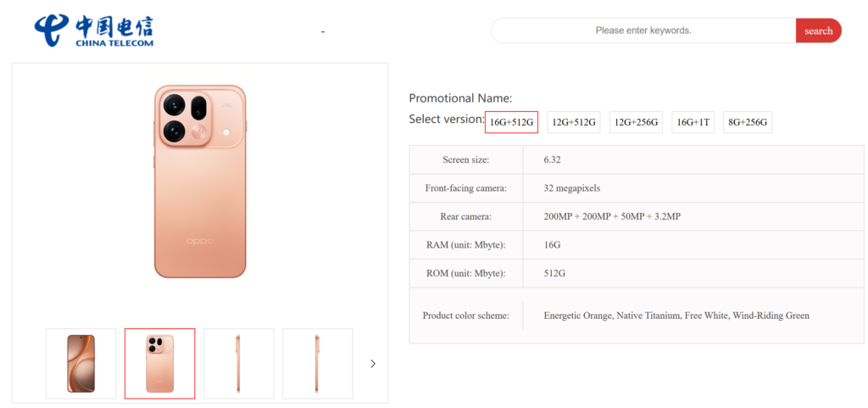This screenshot has width=868, height=408.
Task: Click the Screen size specification row
Action: click(x=465, y=159)
